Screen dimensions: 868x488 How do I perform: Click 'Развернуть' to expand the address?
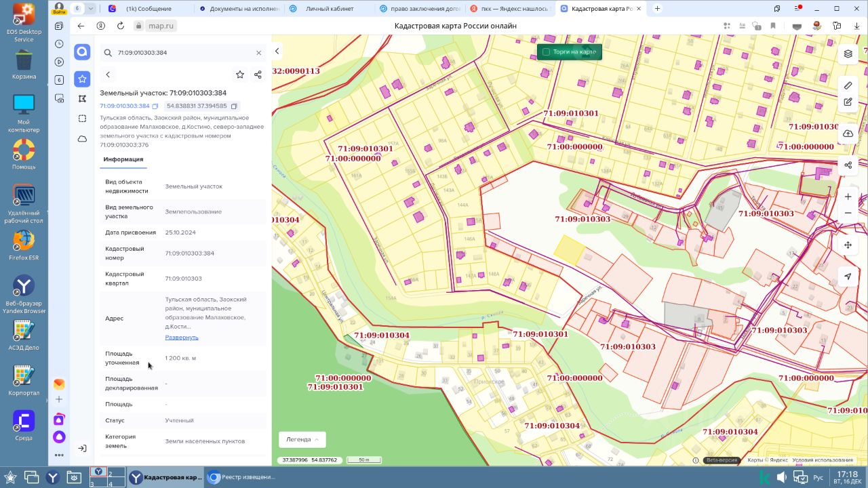coord(182,338)
